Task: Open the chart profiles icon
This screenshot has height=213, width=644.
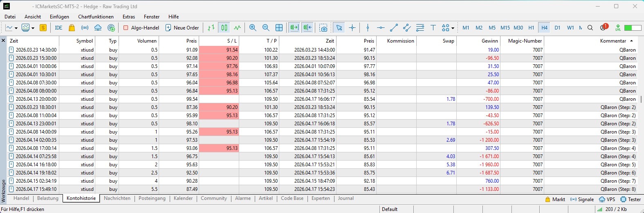Action: coord(26,28)
